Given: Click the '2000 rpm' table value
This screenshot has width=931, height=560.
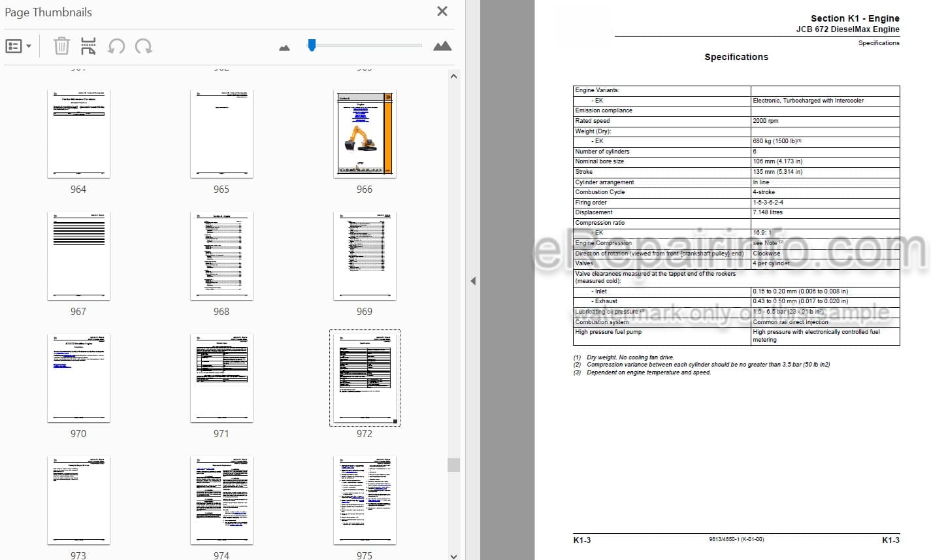Looking at the screenshot, I should coord(766,121).
